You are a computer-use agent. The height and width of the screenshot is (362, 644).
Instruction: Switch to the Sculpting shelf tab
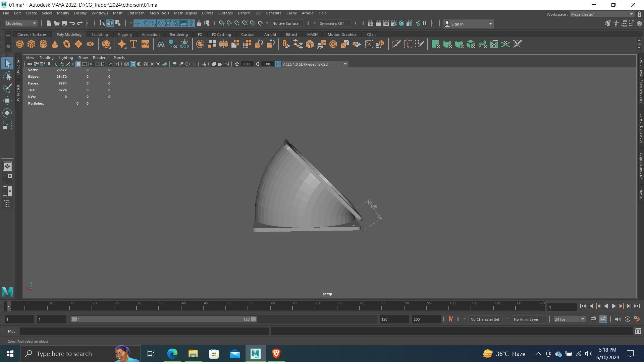(100, 35)
